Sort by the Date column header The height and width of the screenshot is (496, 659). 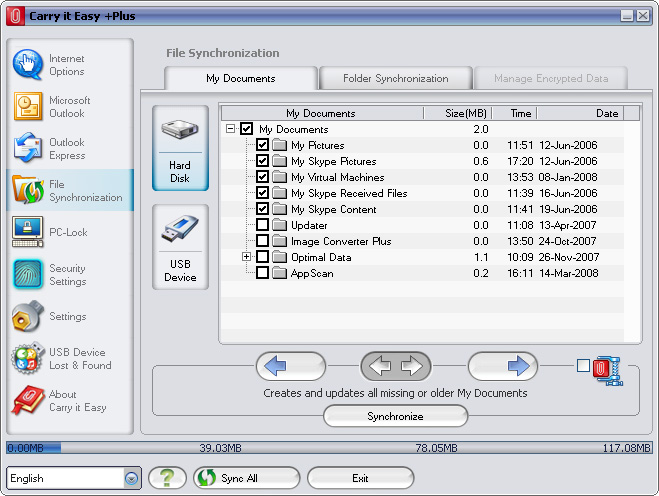coord(580,113)
